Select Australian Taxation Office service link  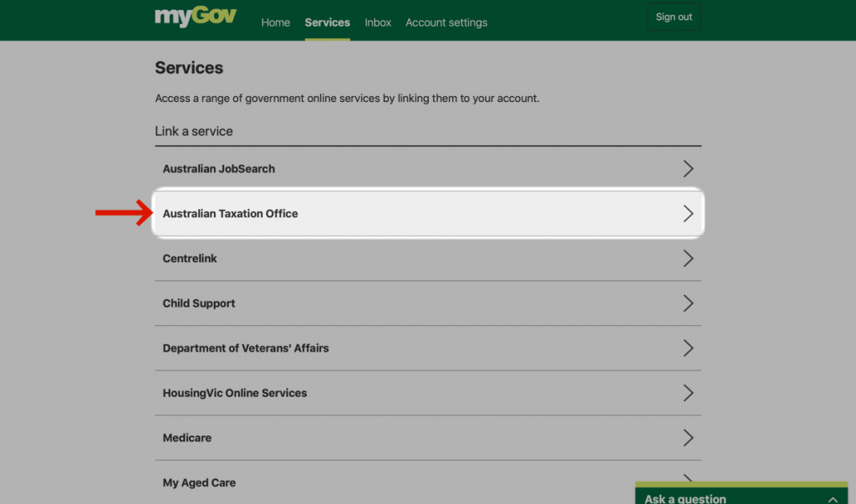click(230, 214)
